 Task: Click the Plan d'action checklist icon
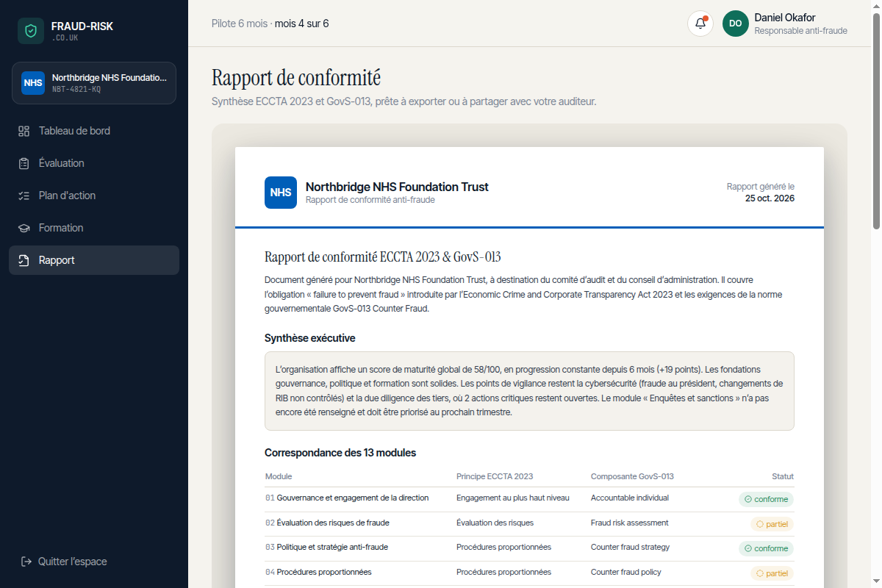[24, 196]
